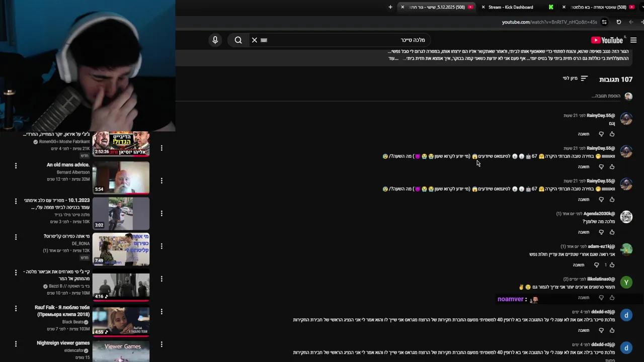Like Agenda2030k's comment
This screenshot has height=362, width=644.
(612, 232)
